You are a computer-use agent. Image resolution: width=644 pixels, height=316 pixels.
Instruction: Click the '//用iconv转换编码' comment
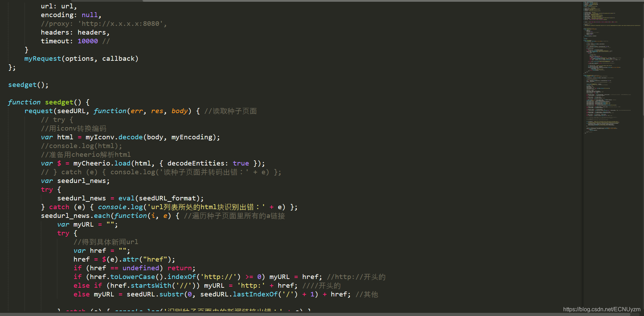point(73,128)
